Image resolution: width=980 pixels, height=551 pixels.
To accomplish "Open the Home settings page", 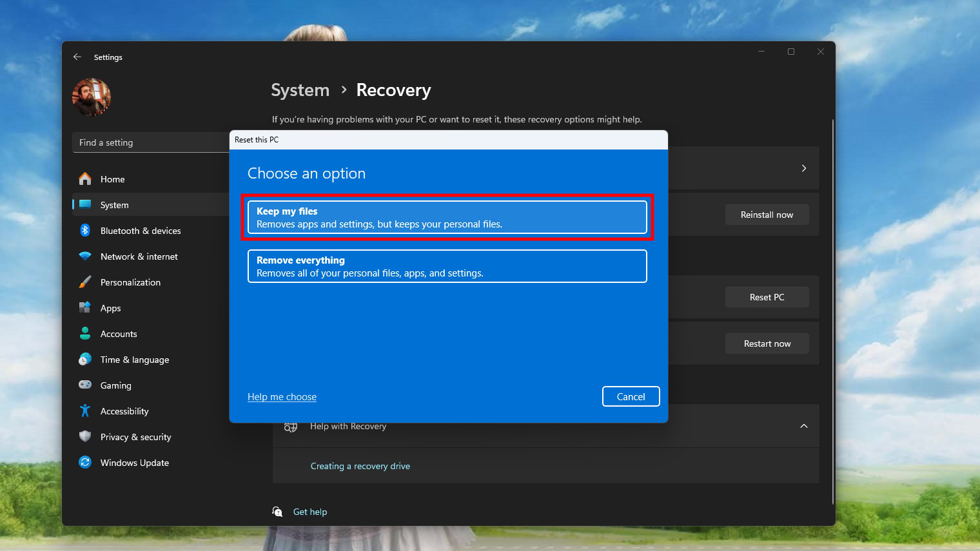I will (x=151, y=179).
